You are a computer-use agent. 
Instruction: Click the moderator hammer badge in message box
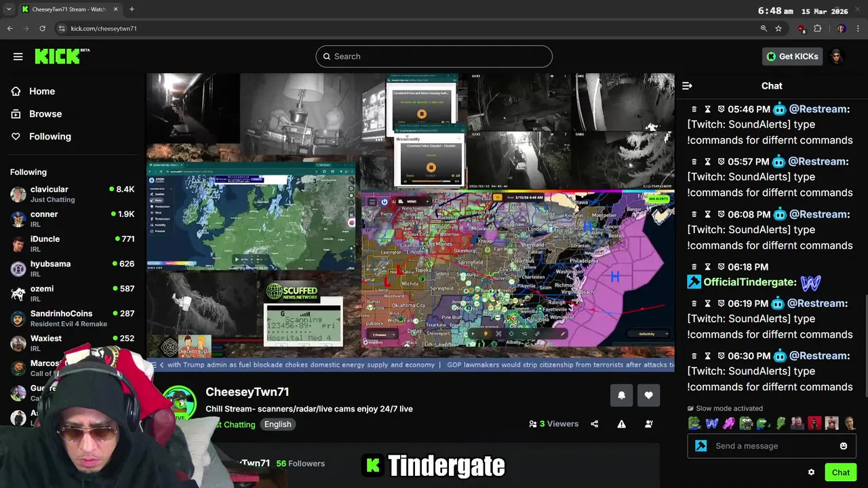point(701,446)
